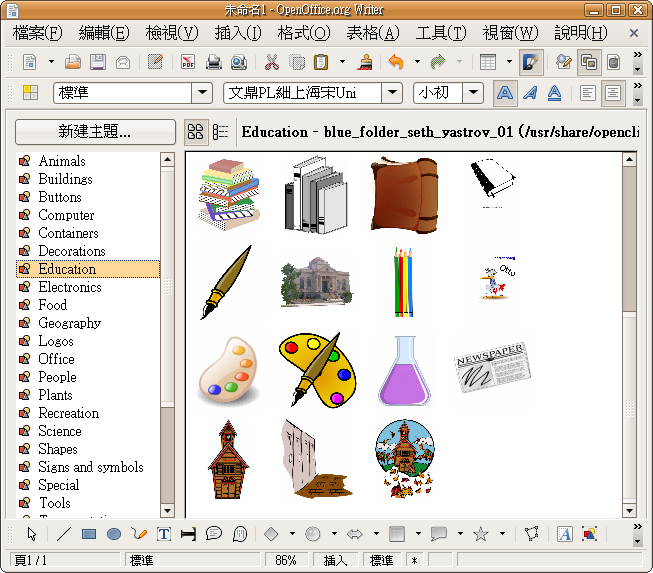Click the Undo arrow icon
The height and width of the screenshot is (573, 653).
coord(396,62)
